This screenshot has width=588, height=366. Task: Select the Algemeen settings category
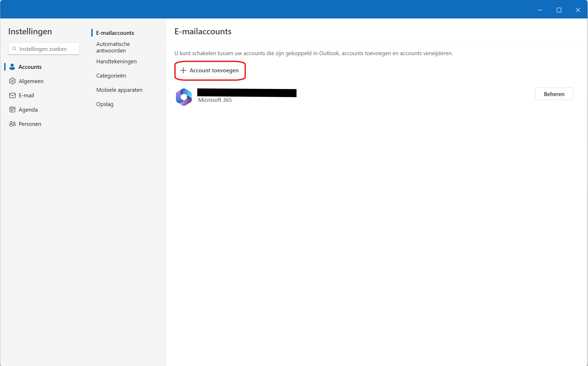[31, 81]
